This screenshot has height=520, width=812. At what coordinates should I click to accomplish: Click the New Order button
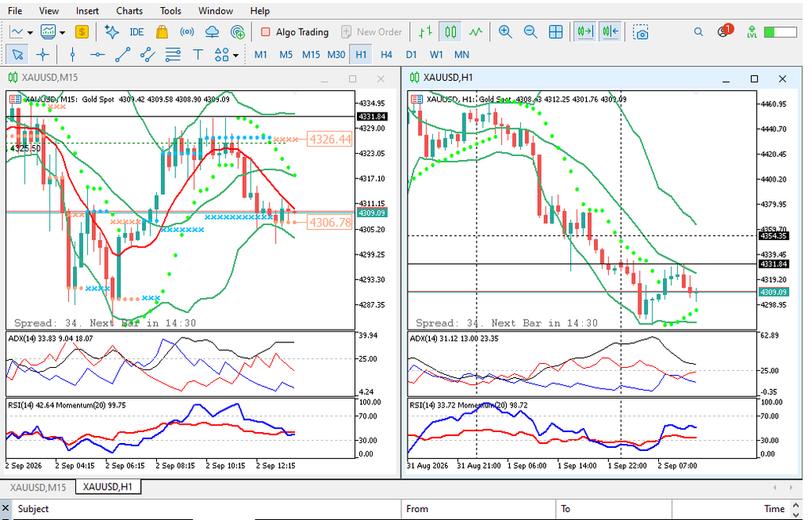371,32
